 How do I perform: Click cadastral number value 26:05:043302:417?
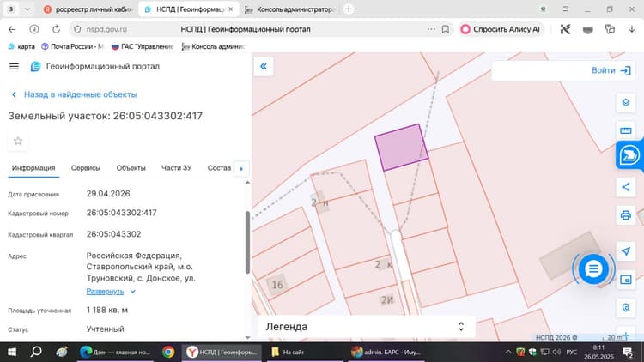pyautogui.click(x=122, y=213)
